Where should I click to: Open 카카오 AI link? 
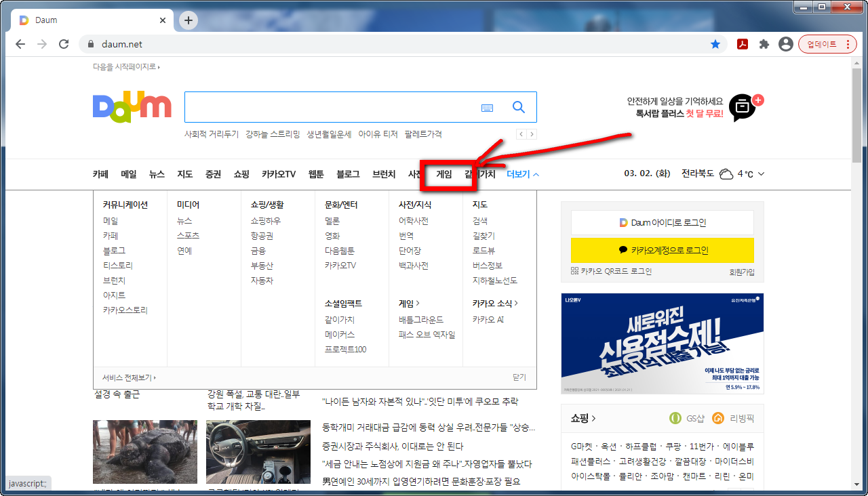(488, 320)
